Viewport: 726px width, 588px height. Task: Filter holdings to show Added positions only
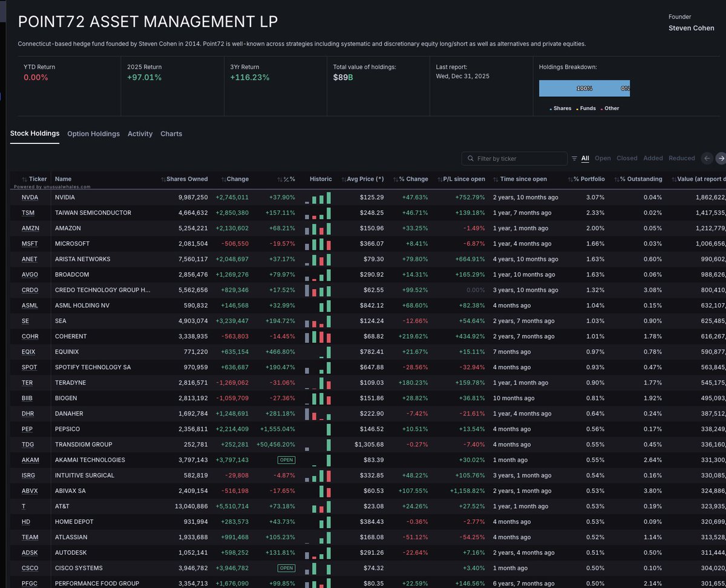[653, 158]
